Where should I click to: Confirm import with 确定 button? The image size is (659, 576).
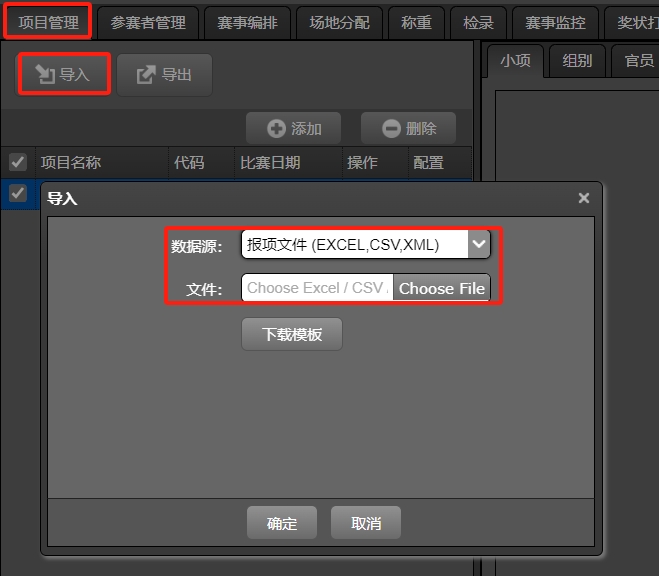282,523
